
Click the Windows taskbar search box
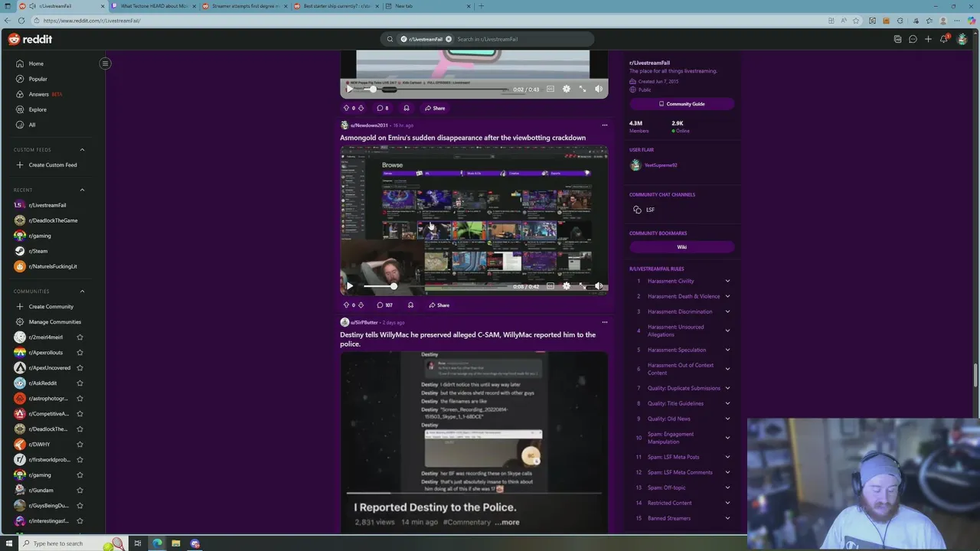tap(73, 543)
